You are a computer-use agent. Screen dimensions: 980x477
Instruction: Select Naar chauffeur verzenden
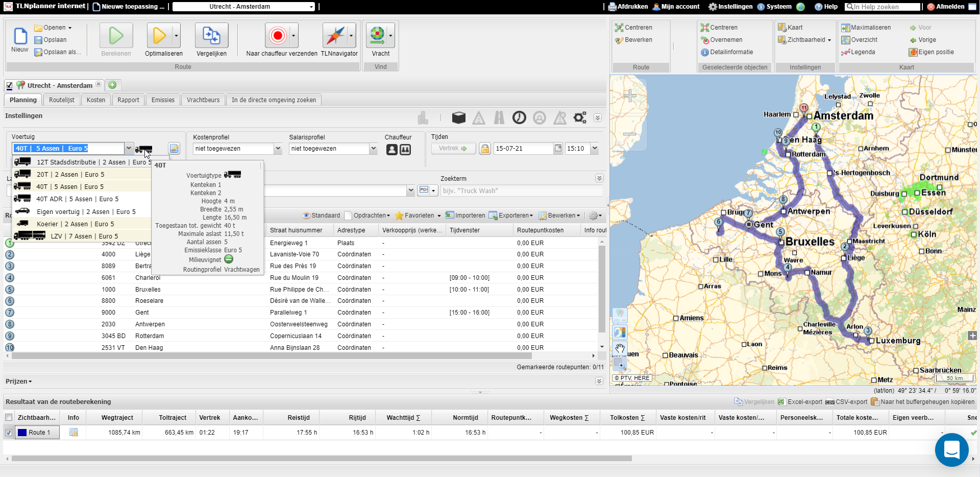pos(278,36)
